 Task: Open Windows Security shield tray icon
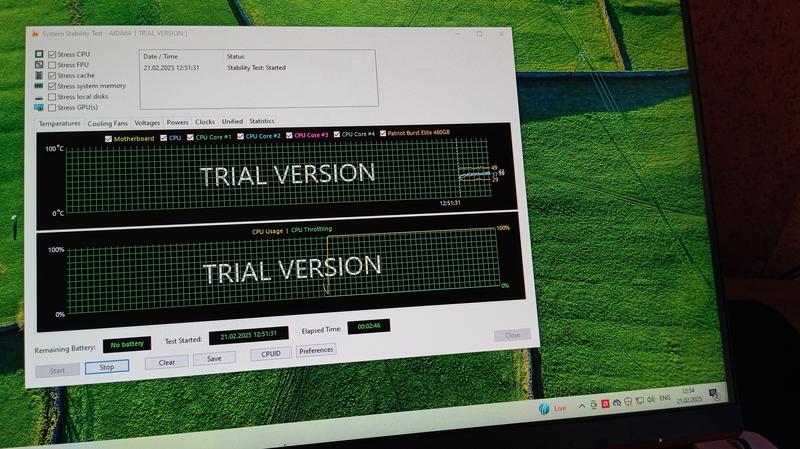[x=629, y=402]
